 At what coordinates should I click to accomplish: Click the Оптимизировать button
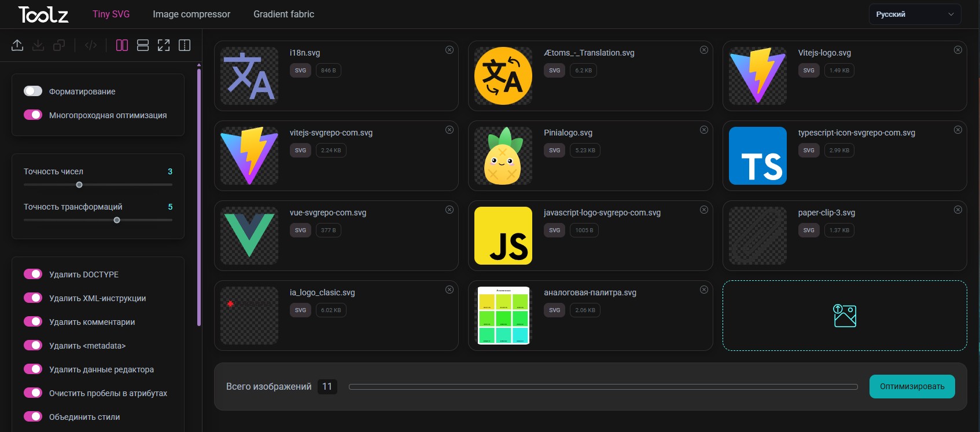click(912, 386)
